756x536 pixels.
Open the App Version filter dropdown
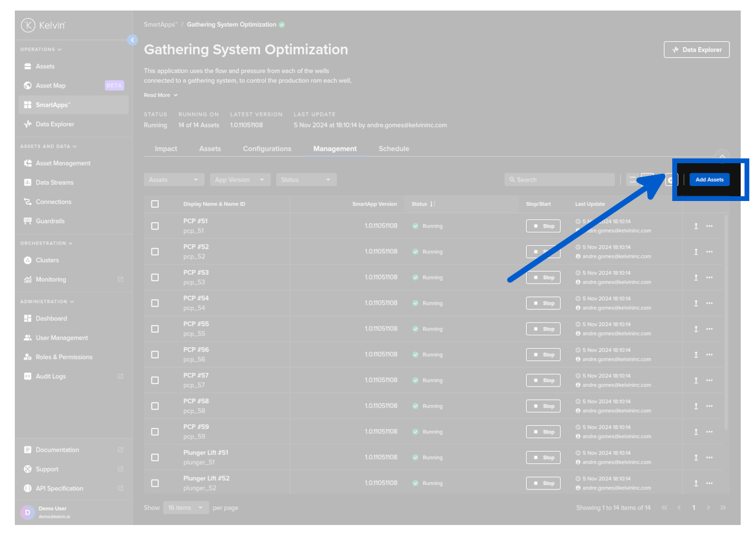[x=240, y=180]
